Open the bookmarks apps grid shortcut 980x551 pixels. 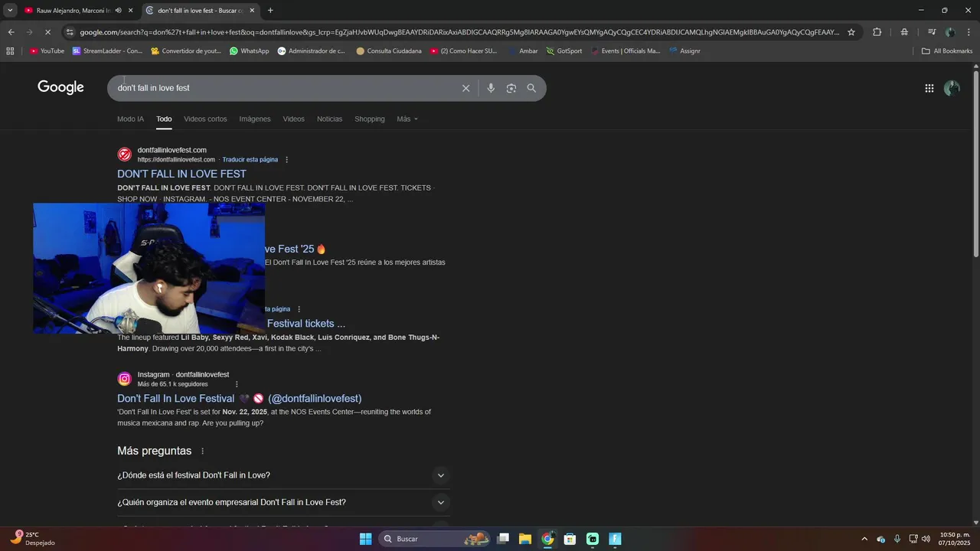10,51
